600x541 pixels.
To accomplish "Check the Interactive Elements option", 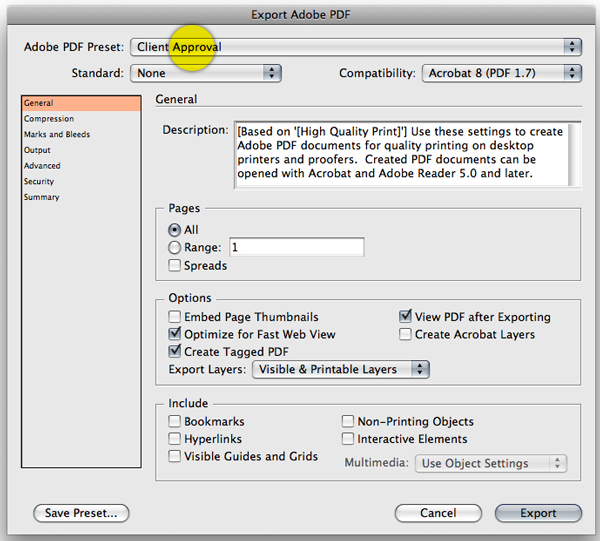I will click(x=348, y=438).
